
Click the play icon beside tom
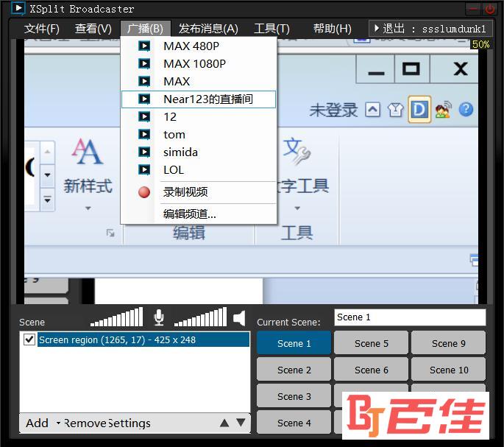pos(144,134)
